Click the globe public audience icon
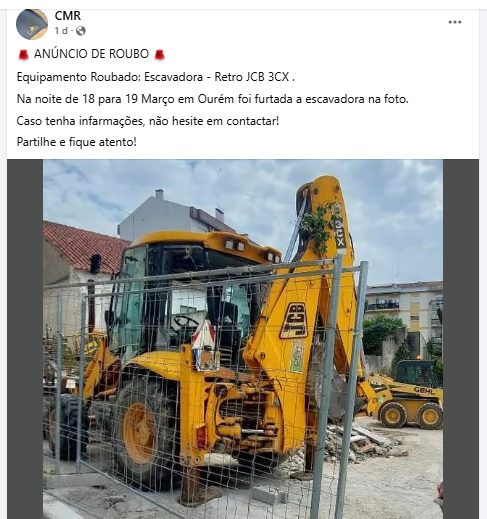Screen dimensions: 487x519 [x=80, y=31]
